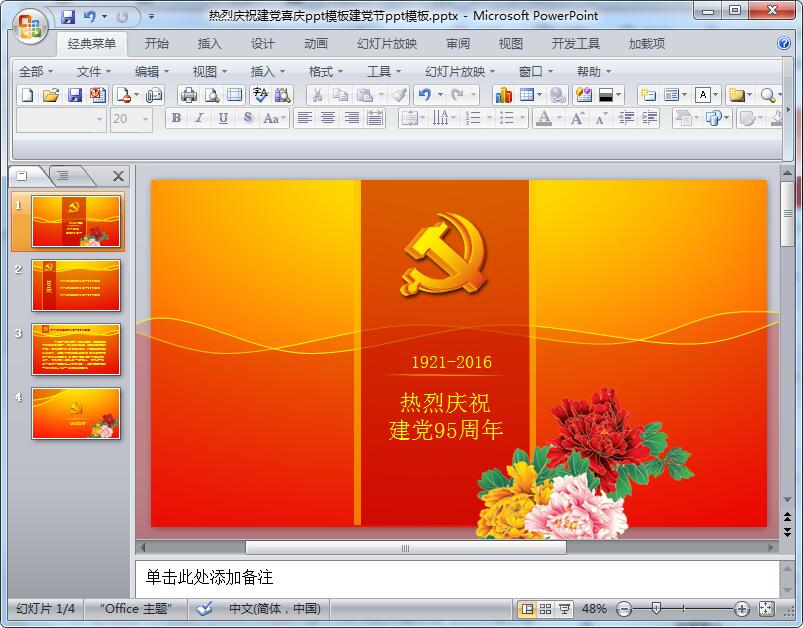Run the spelling check tool
This screenshot has height=628, width=803.
260,95
